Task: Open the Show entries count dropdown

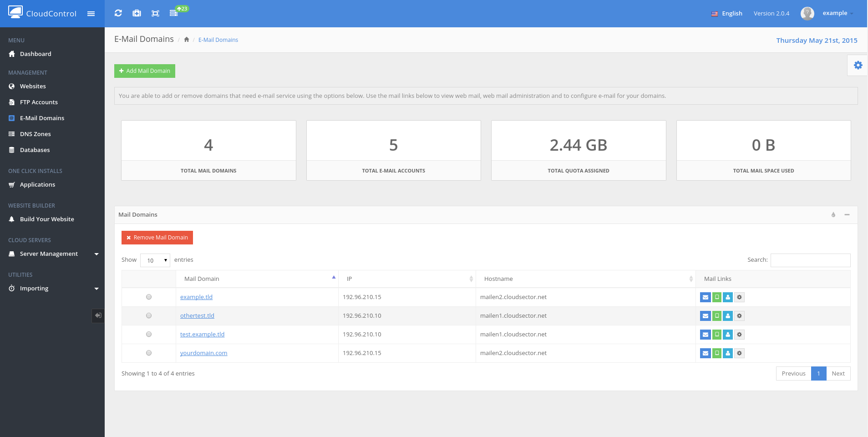Action: [x=155, y=260]
